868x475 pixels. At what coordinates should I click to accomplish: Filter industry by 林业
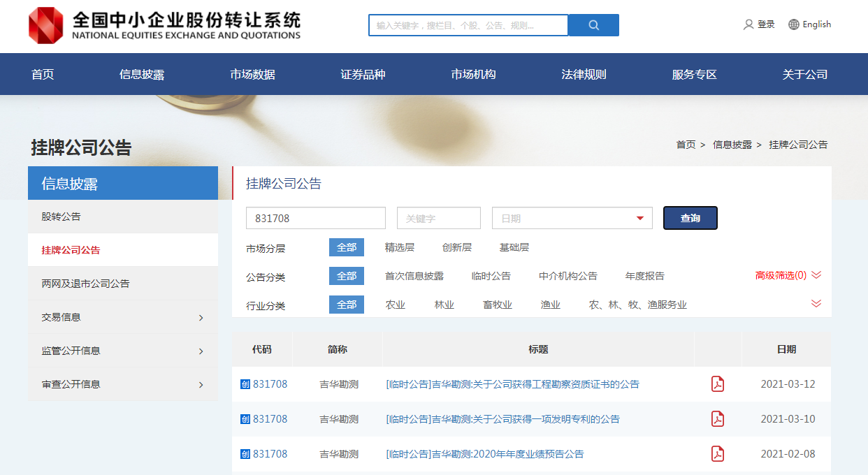click(444, 305)
